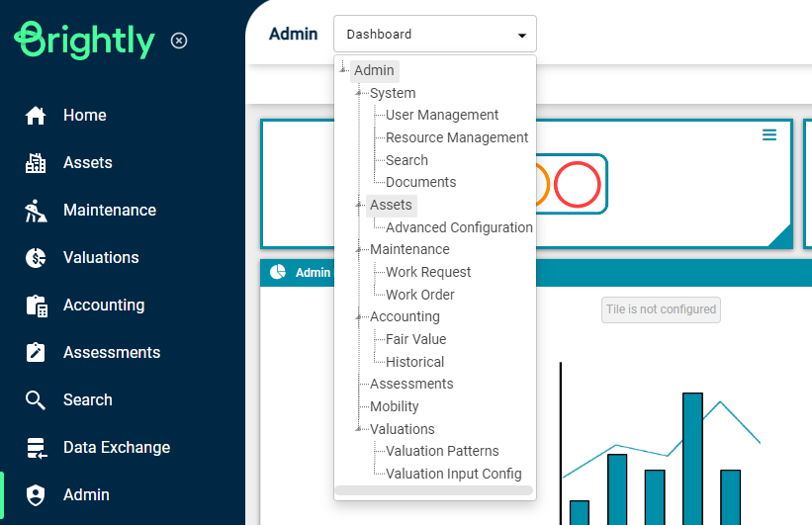Viewport: 812px width, 525px height.
Task: Toggle the Dashboard dropdown arrow
Action: [x=522, y=35]
